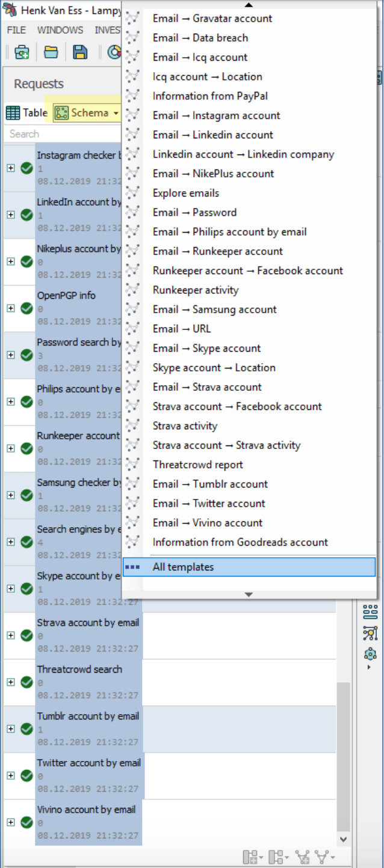Expand the Samsung checker request row
Screen dimensions: 384x868
click(10, 495)
